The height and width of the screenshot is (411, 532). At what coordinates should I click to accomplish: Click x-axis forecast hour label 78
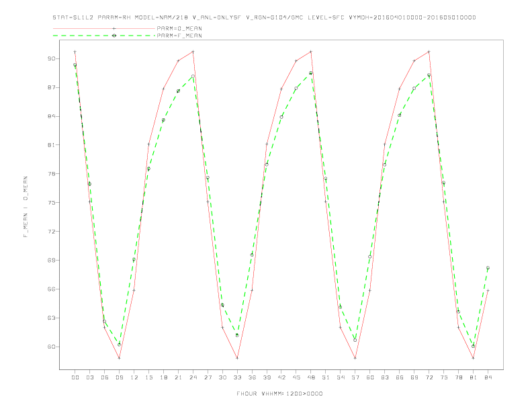[458, 377]
